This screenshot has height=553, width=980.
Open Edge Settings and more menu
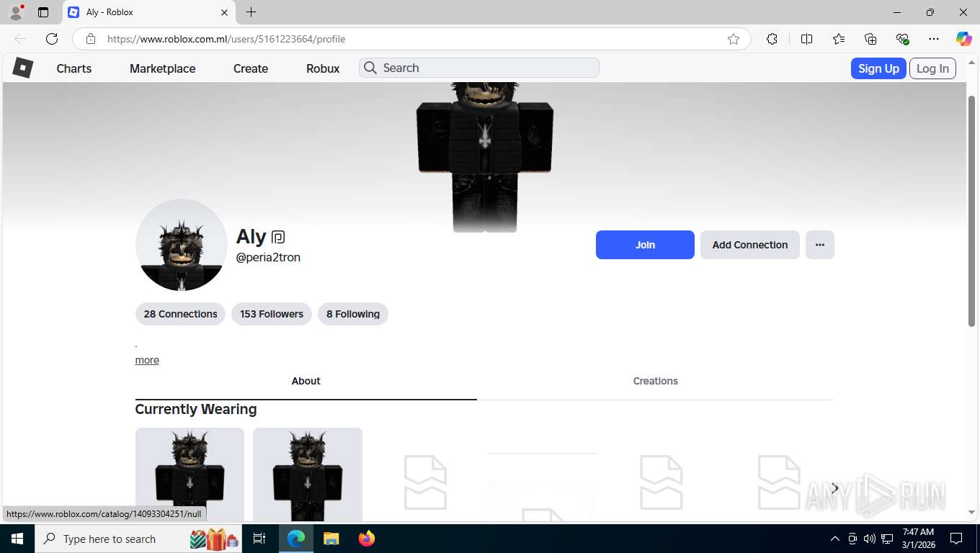934,39
